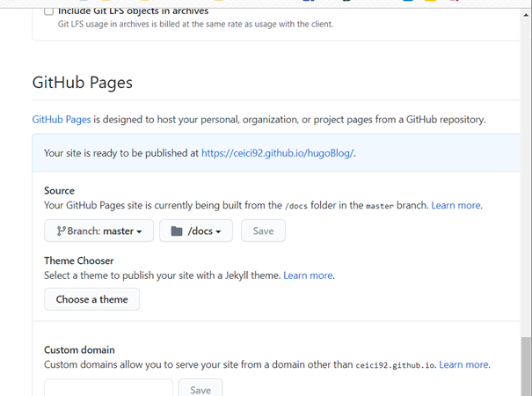Click the Theme Chooser section label
Viewport: 532px width, 396px height.
79,260
